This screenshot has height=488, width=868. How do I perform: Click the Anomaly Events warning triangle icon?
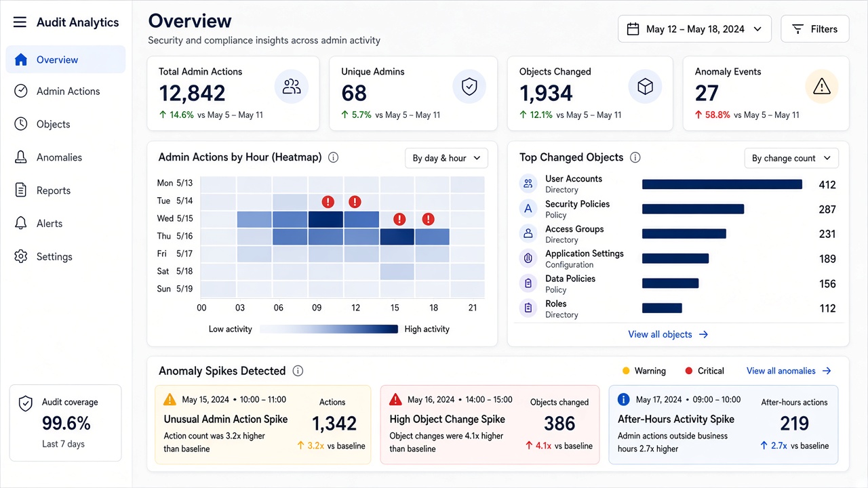click(x=821, y=86)
